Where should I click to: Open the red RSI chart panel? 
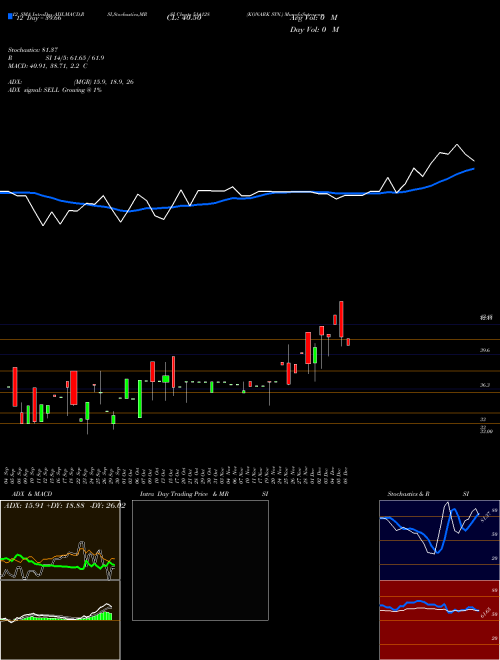point(439,620)
